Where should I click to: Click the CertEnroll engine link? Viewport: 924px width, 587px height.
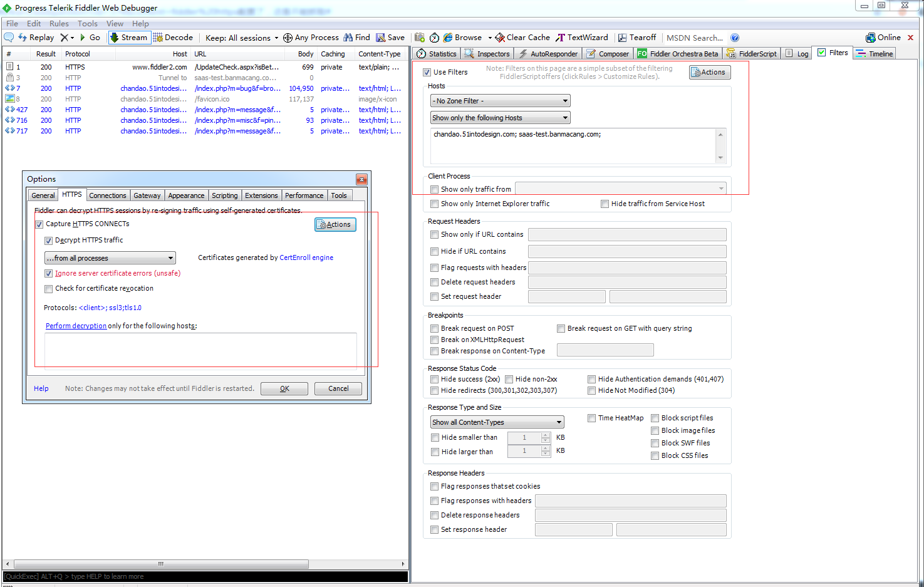coord(306,257)
